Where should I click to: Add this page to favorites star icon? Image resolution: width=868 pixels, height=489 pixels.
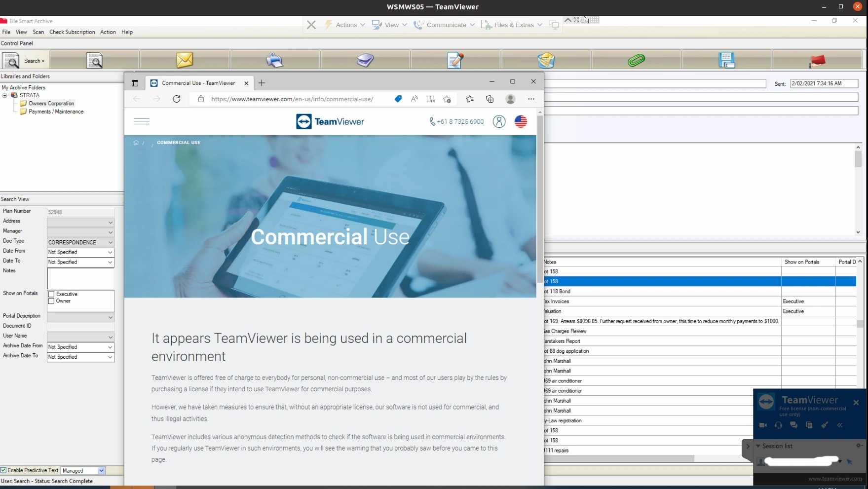click(447, 99)
